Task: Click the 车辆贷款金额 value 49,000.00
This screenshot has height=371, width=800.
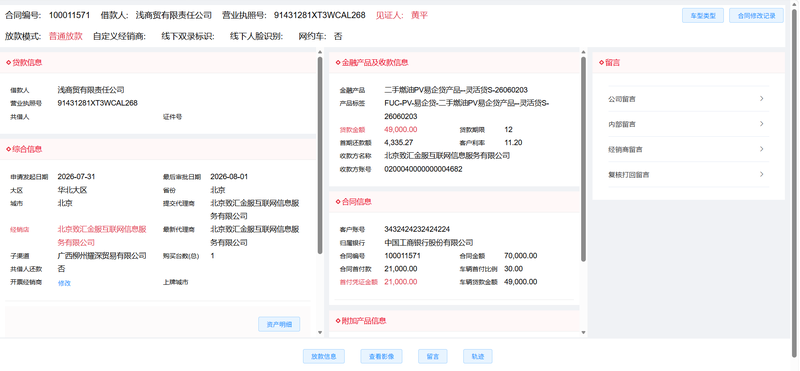Action: (520, 282)
